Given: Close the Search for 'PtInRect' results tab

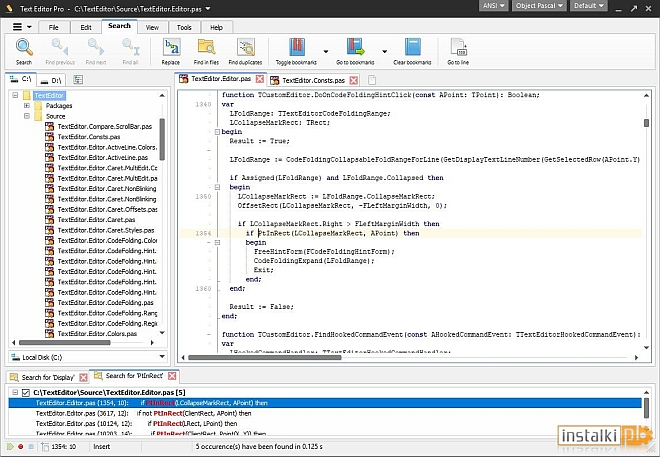Looking at the screenshot, I should 172,376.
